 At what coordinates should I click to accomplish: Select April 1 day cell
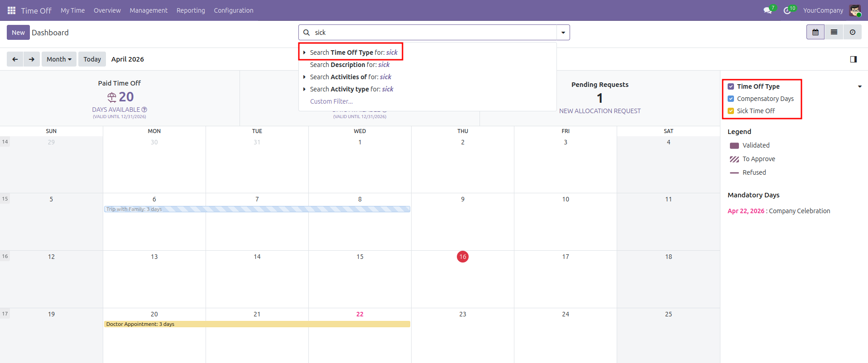360,165
